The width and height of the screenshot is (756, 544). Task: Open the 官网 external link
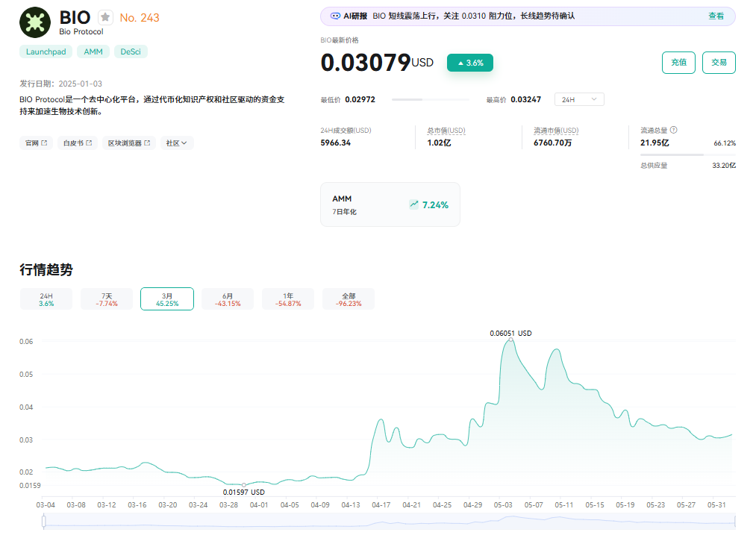36,143
